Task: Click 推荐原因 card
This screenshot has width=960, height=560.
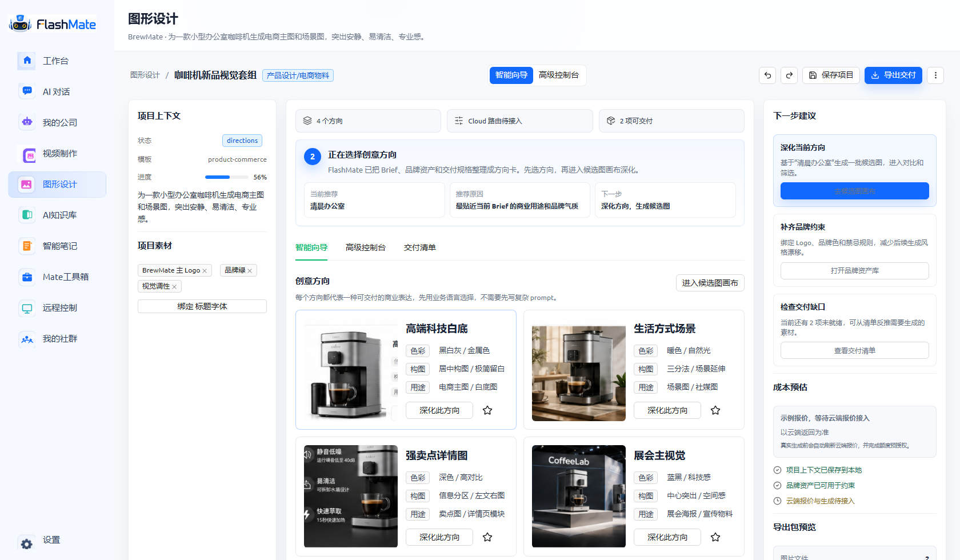Action: (x=520, y=200)
